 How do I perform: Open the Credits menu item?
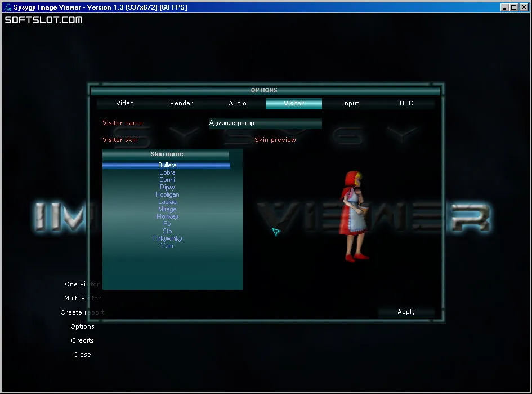point(82,340)
